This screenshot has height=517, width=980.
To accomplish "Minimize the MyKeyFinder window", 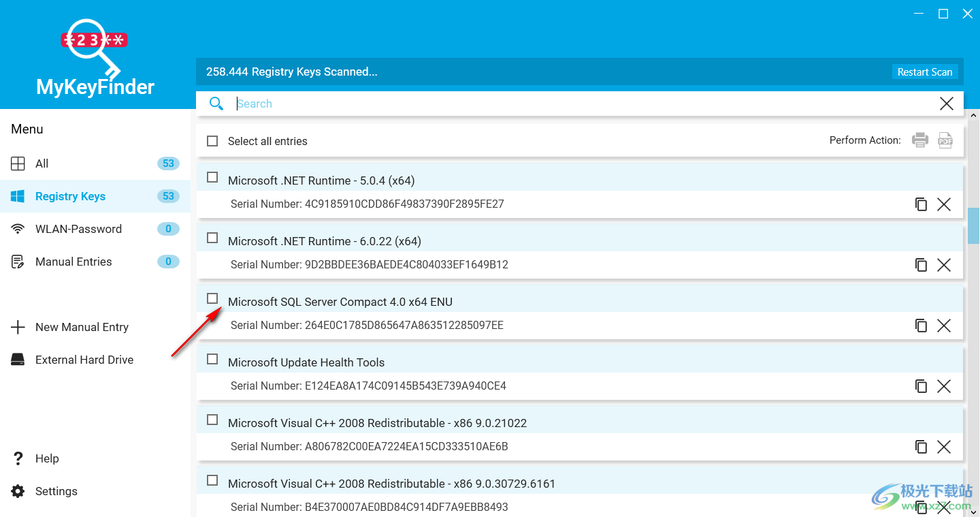I will (919, 14).
